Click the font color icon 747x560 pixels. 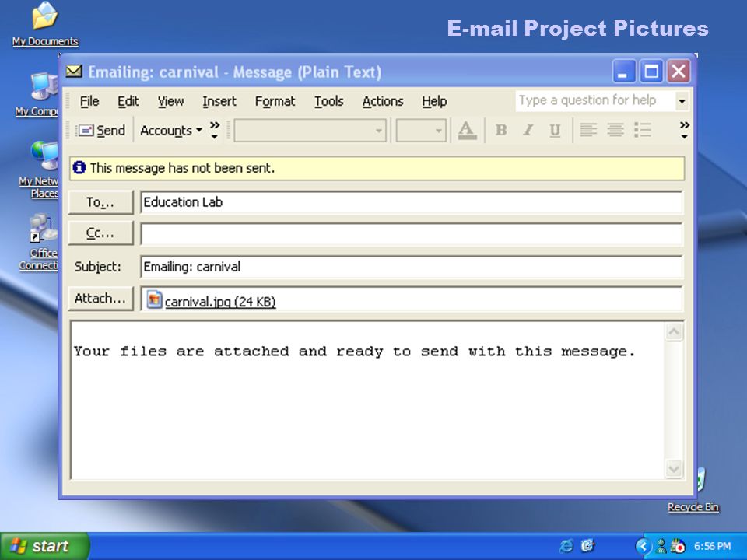(467, 131)
